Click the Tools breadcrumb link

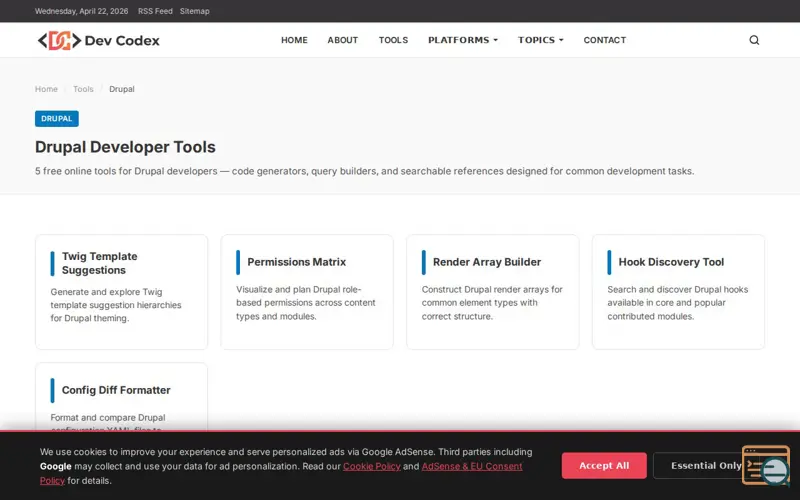[x=83, y=89]
